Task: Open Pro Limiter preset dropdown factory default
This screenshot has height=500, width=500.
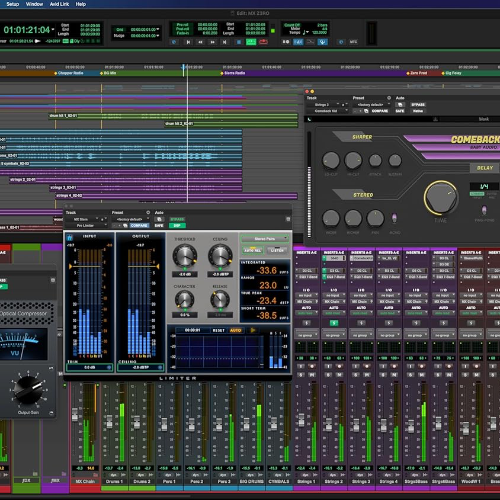Action: tap(131, 219)
